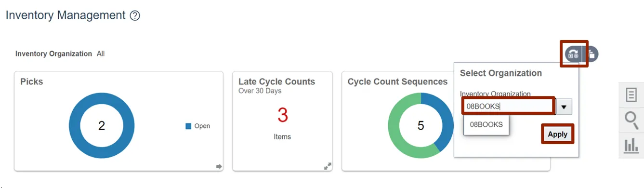
Task: Click the round icon beside Change Organization
Action: tap(591, 54)
